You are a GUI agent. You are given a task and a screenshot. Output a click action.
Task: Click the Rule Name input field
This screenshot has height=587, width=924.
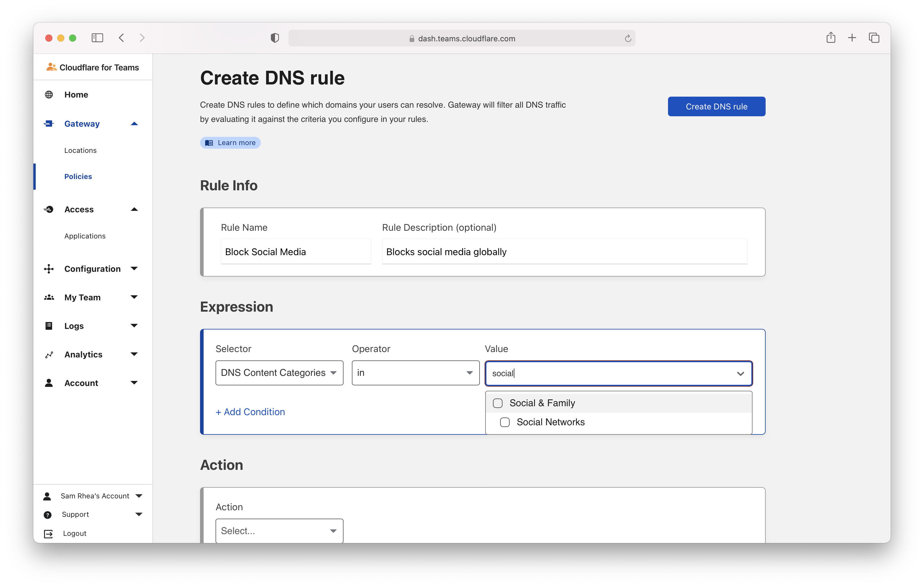pos(296,252)
